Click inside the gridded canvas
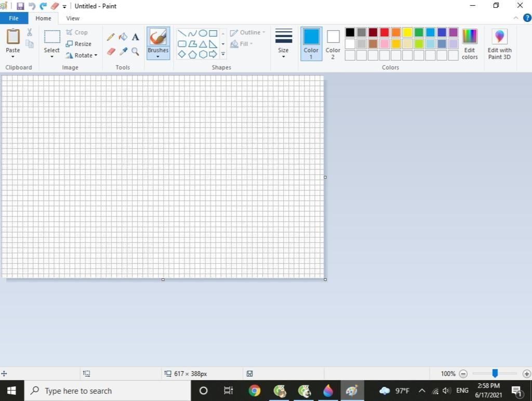Image resolution: width=532 pixels, height=401 pixels. pos(163,176)
